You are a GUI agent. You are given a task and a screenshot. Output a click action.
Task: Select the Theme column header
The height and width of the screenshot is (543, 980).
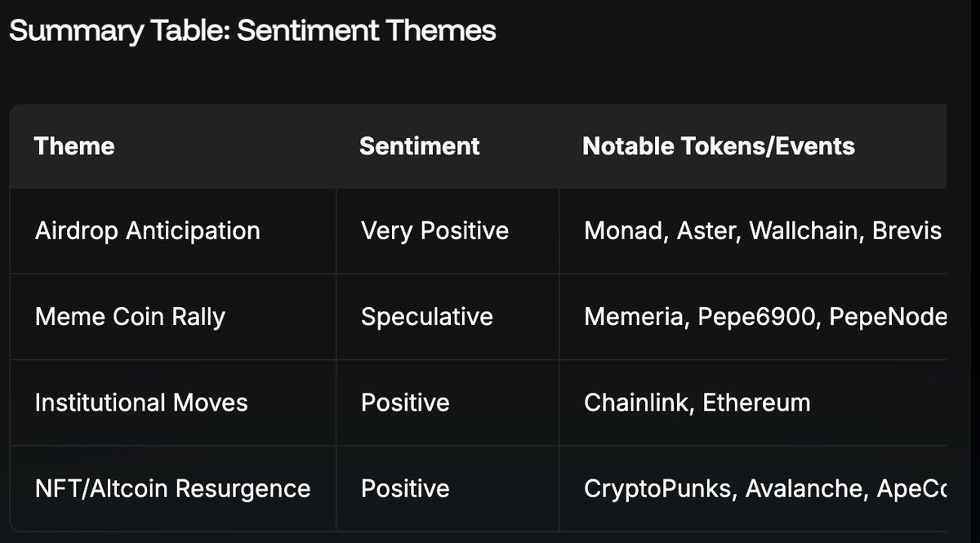(x=74, y=146)
